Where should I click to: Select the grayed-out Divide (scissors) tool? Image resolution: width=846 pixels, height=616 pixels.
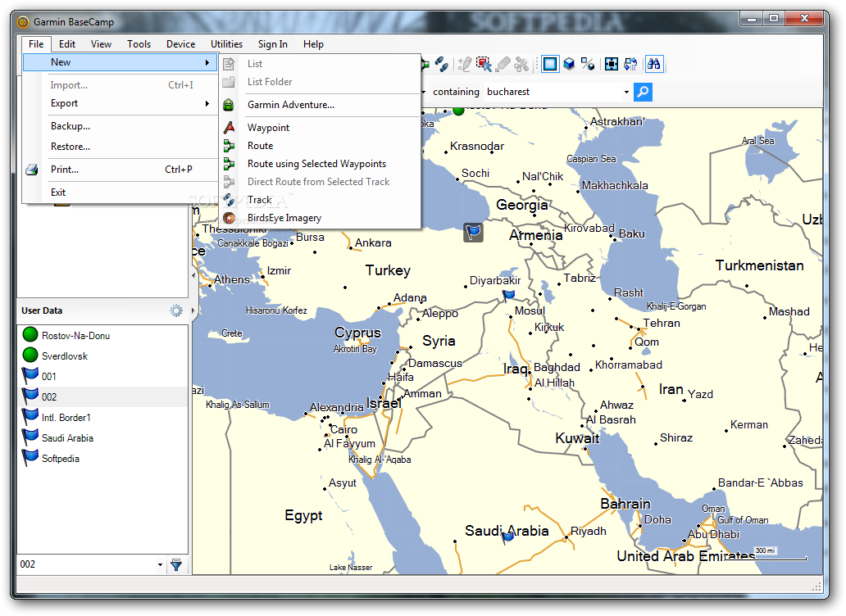(x=521, y=64)
